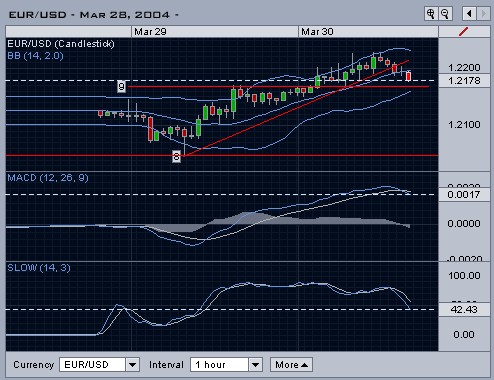Click the 100.00 stochastic axis label
The image size is (494, 380).
click(x=464, y=276)
